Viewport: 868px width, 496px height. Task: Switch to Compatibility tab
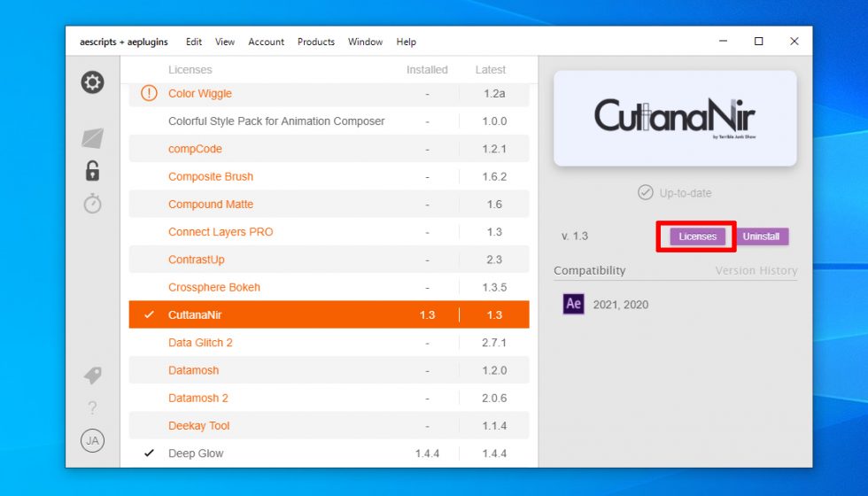pyautogui.click(x=590, y=271)
